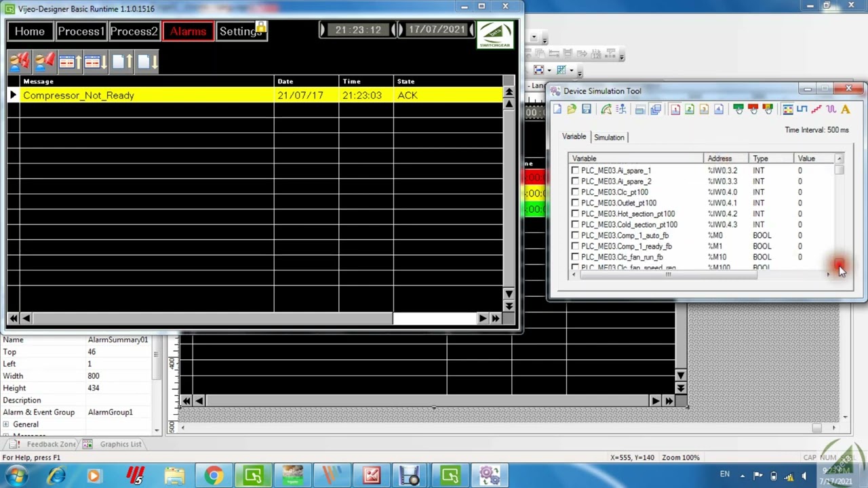Move alarm row selection up icon
This screenshot has width=868, height=488.
[70, 62]
